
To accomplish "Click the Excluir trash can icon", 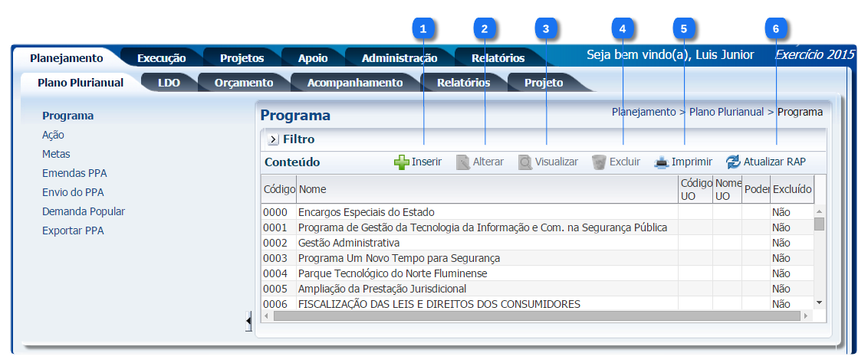I will click(x=599, y=162).
